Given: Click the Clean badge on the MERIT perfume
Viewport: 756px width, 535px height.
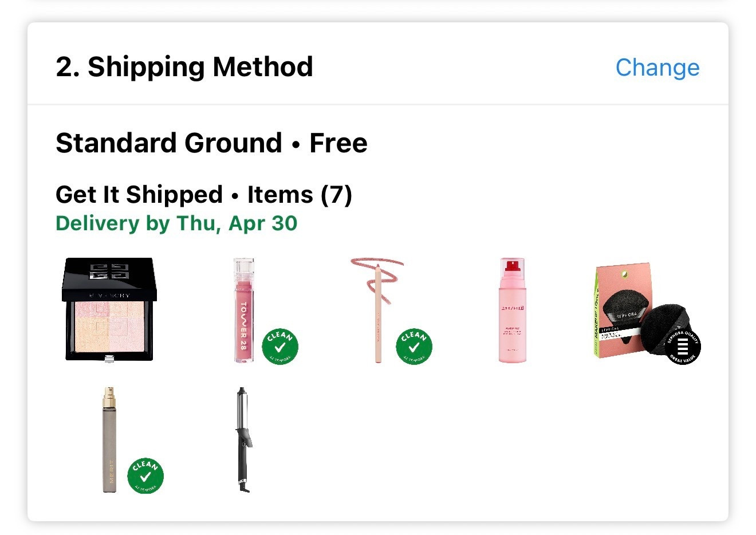Looking at the screenshot, I should coord(144,474).
